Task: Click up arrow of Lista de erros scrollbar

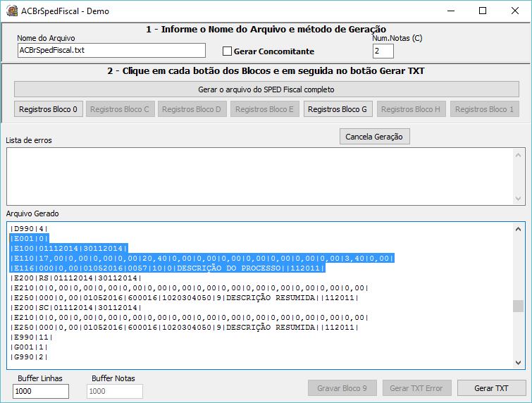Action: click(x=518, y=156)
